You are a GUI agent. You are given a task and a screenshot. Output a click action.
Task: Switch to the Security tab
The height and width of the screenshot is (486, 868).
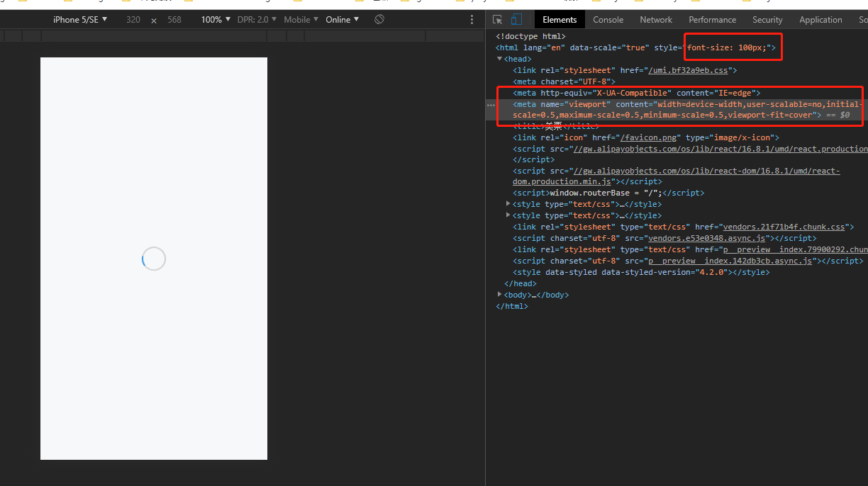tap(767, 20)
